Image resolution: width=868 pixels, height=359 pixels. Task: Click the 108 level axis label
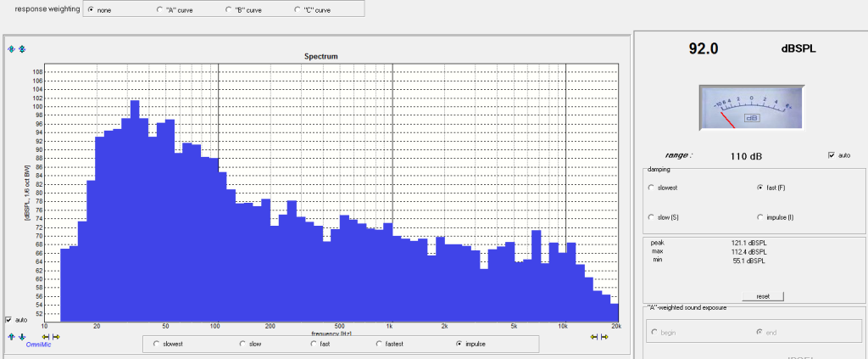click(38, 72)
